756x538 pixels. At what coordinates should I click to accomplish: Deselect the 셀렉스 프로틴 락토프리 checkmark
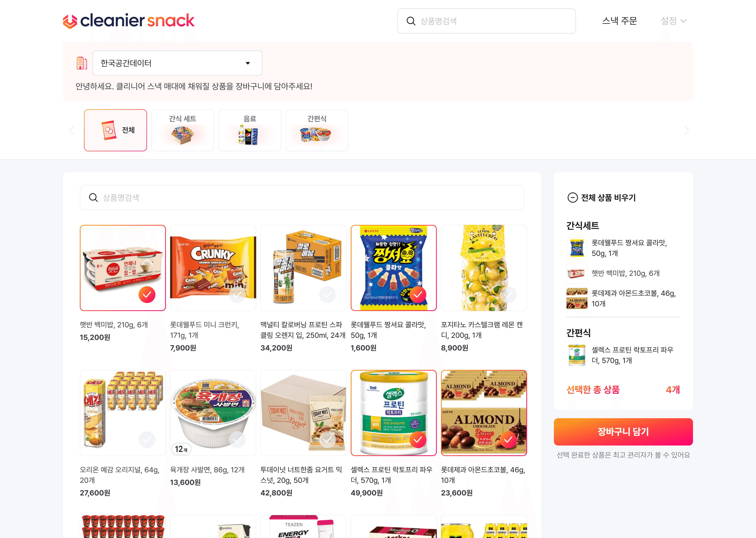tap(418, 440)
